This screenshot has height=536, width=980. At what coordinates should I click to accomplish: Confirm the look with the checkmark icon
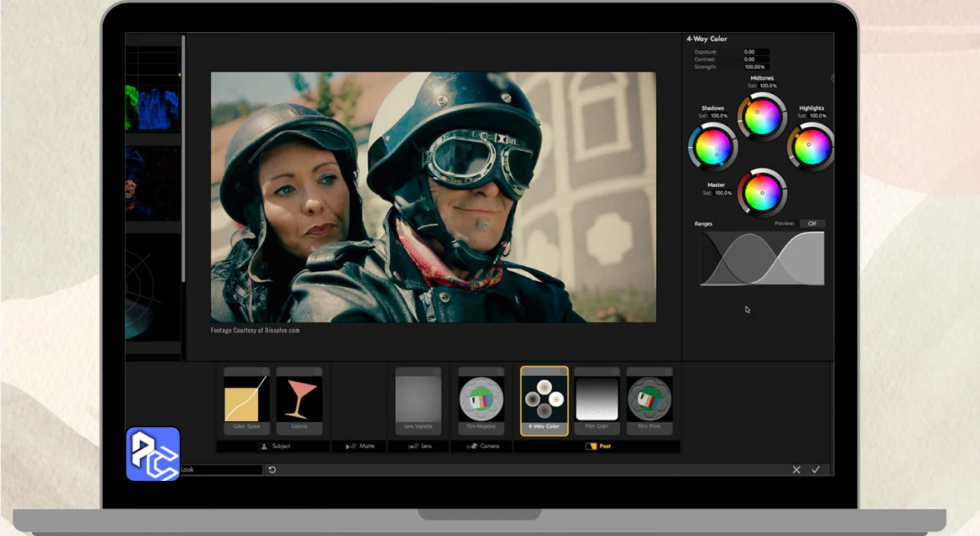(815, 469)
